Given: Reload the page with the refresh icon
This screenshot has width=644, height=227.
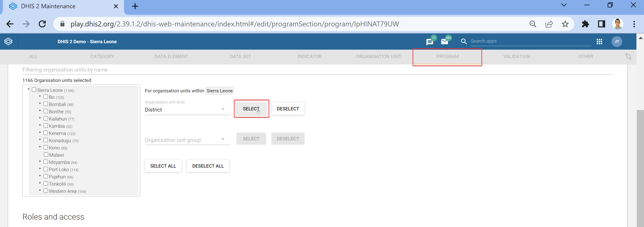Looking at the screenshot, I should tap(42, 24).
